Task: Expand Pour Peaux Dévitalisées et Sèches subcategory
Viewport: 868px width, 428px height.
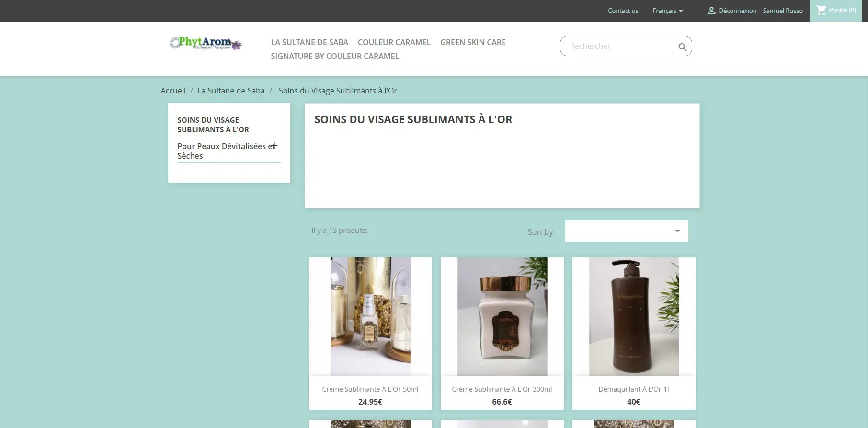Action: coord(274,145)
